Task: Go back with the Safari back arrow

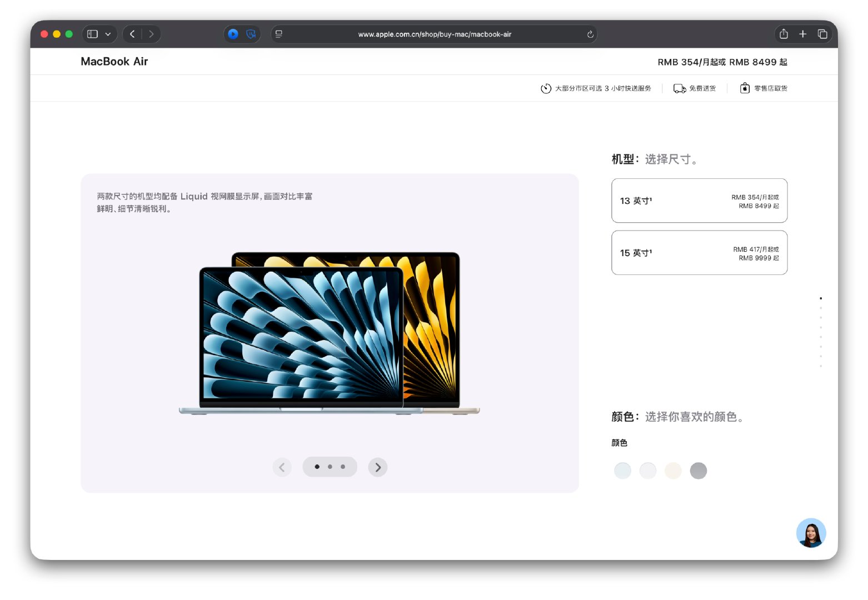Action: coord(132,34)
